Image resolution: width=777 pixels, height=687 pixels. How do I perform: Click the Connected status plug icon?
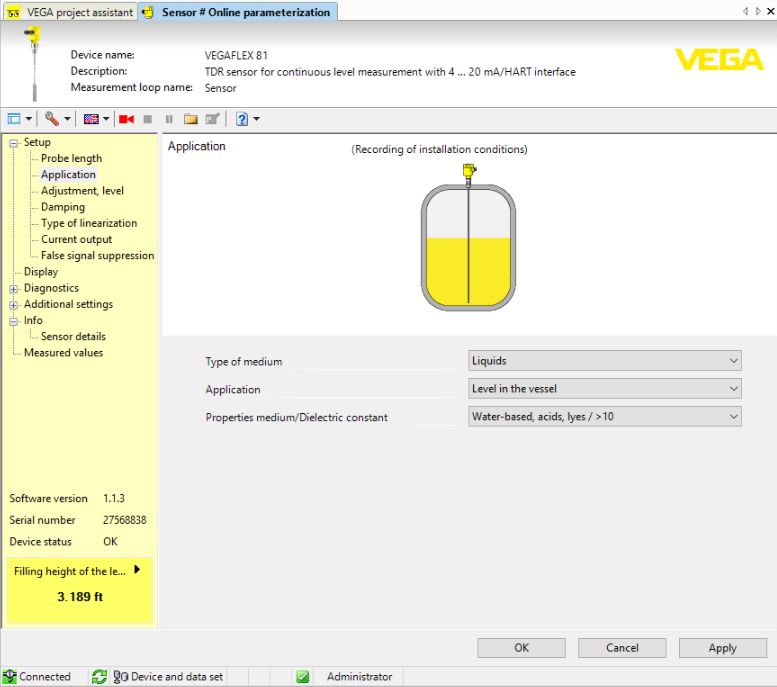(x=9, y=677)
